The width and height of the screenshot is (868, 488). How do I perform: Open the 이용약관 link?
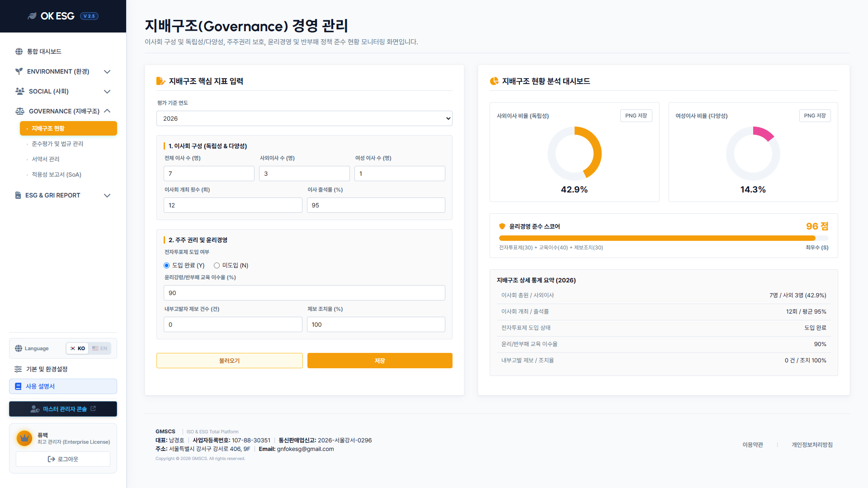coord(753,445)
